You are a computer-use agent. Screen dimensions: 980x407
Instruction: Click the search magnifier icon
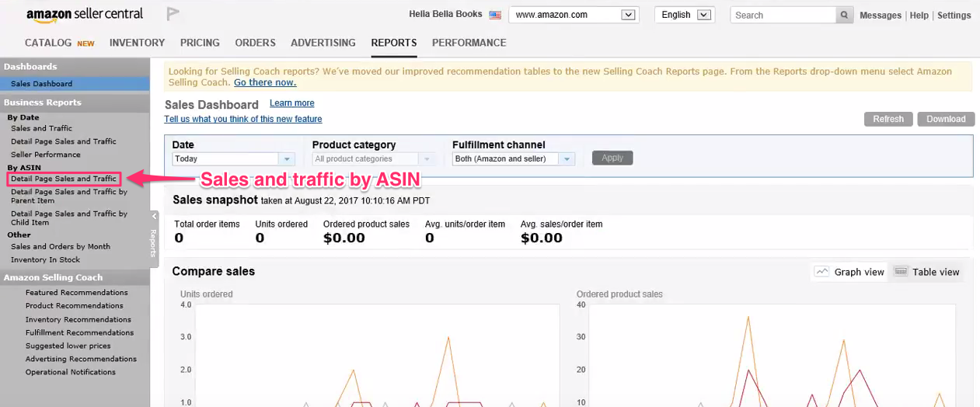click(845, 15)
